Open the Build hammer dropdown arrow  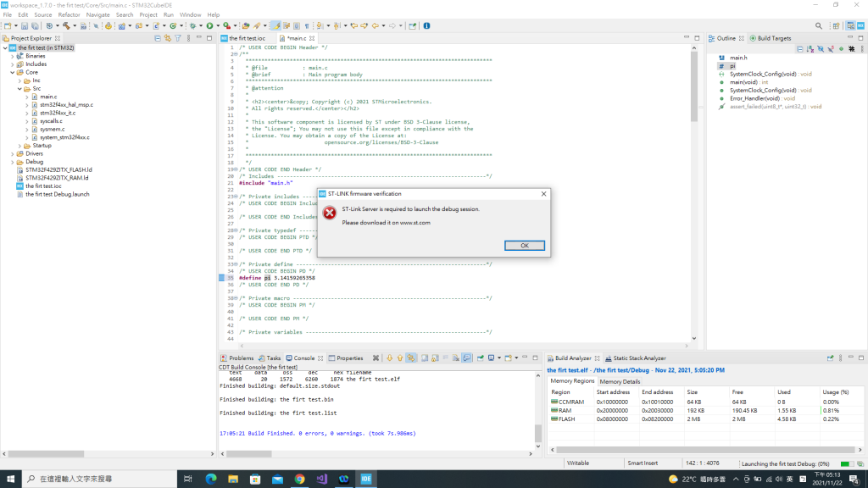coord(75,26)
